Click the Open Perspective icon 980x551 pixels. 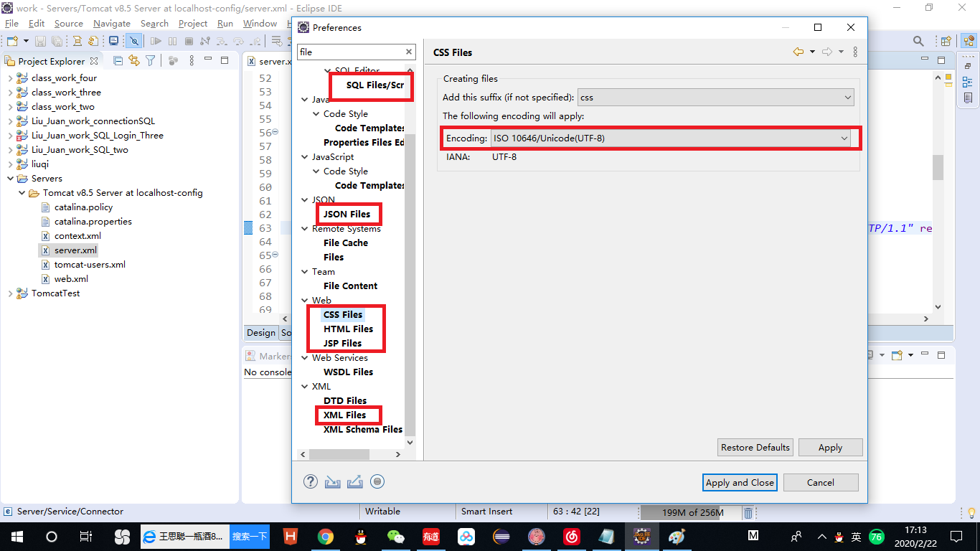coord(946,42)
